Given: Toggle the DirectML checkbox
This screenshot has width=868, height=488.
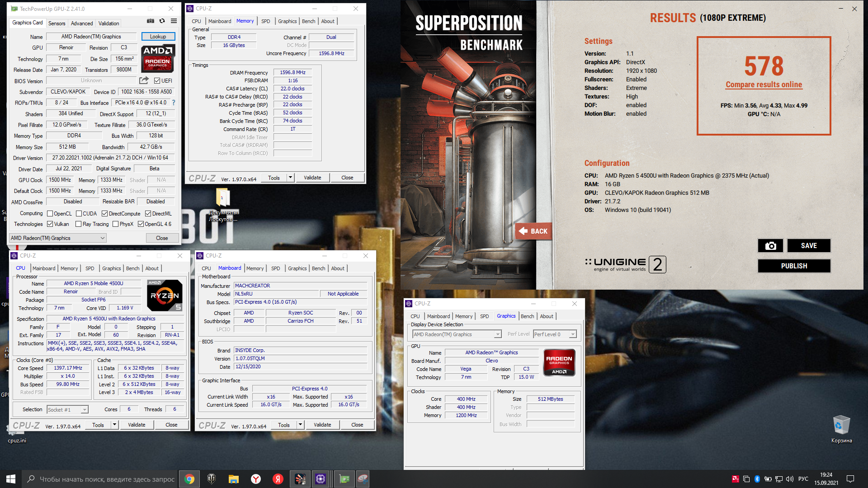Looking at the screenshot, I should coord(148,214).
